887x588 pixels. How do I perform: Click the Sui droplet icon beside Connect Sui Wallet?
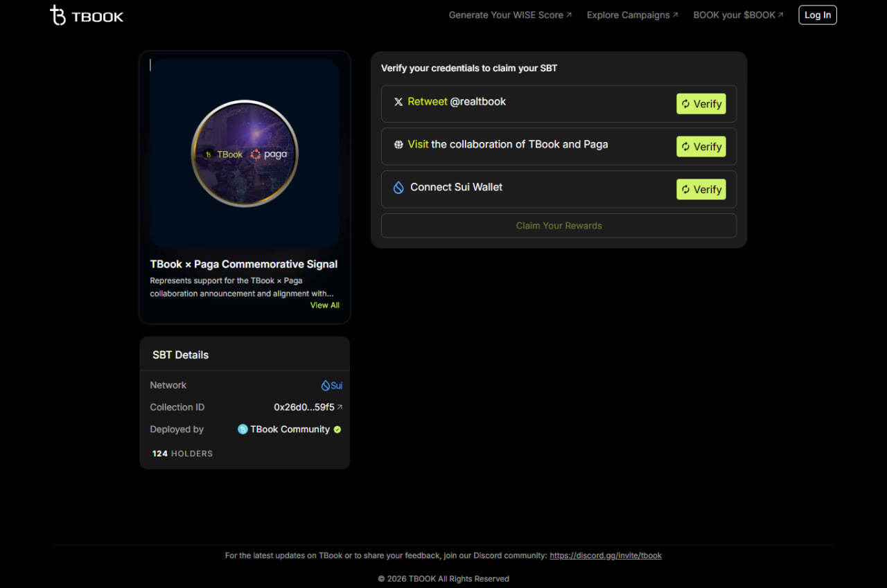click(x=398, y=187)
